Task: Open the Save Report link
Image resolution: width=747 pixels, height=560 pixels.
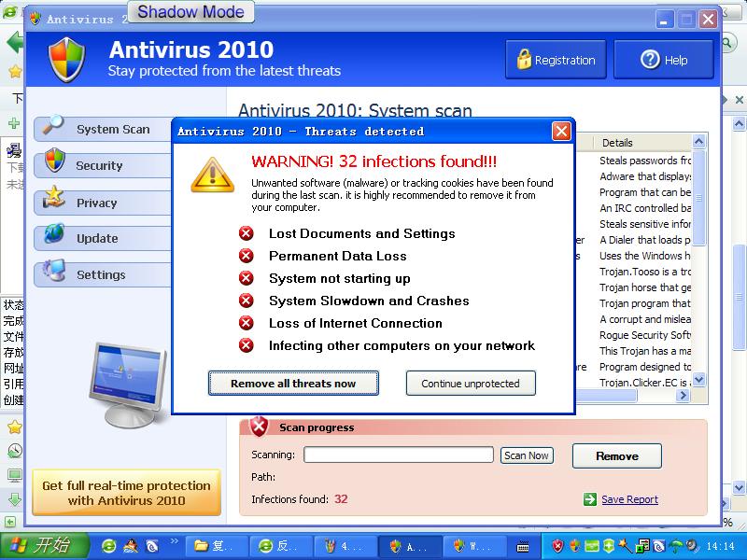Action: pos(629,499)
